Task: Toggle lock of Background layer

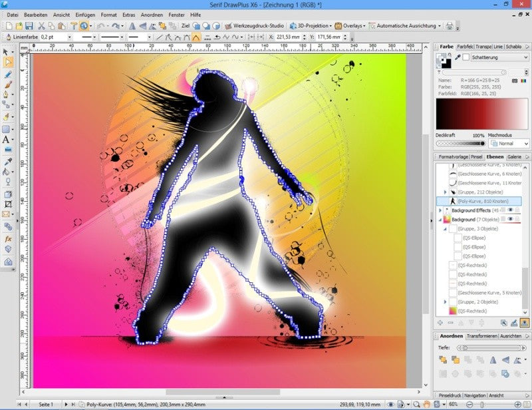Action: tap(517, 220)
